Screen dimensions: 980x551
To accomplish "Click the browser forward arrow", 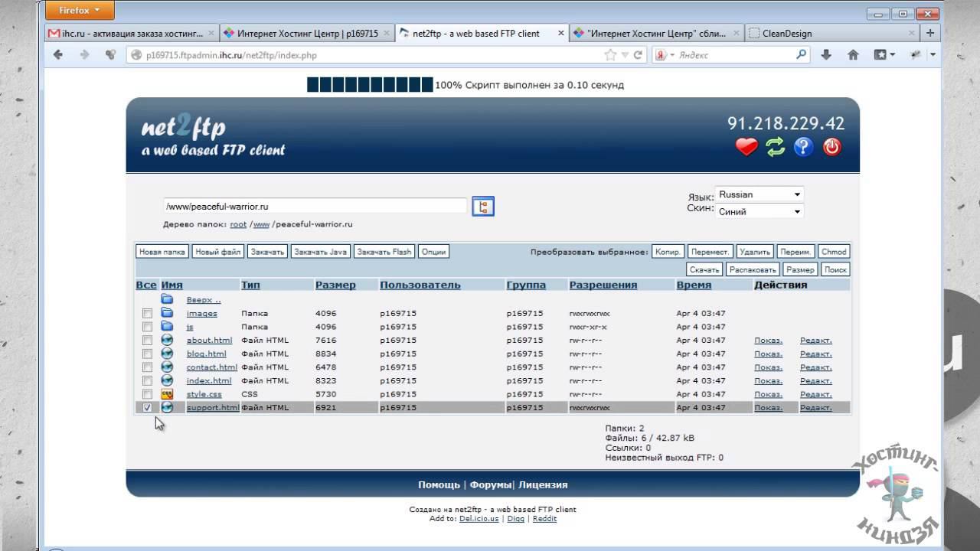I will (x=84, y=55).
